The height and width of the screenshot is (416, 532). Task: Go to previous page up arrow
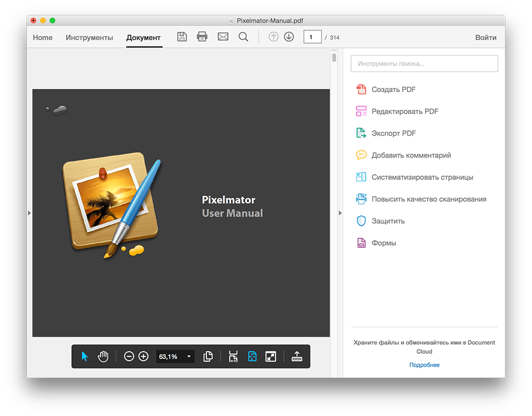click(x=273, y=37)
